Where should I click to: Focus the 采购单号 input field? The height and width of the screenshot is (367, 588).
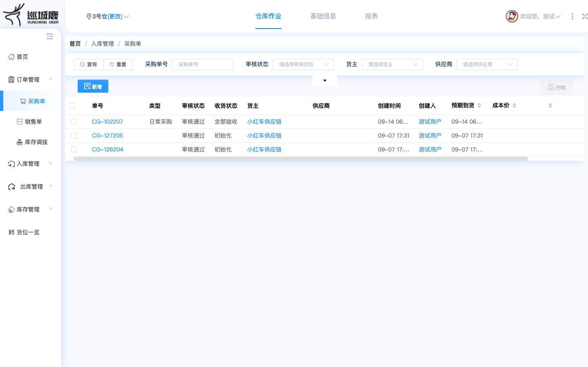(203, 65)
